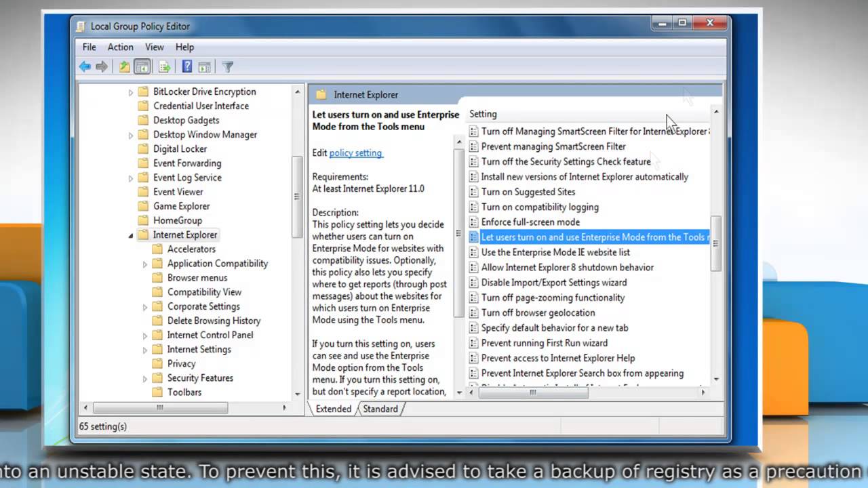Click folder icon beside Credential User Interface

(143, 106)
